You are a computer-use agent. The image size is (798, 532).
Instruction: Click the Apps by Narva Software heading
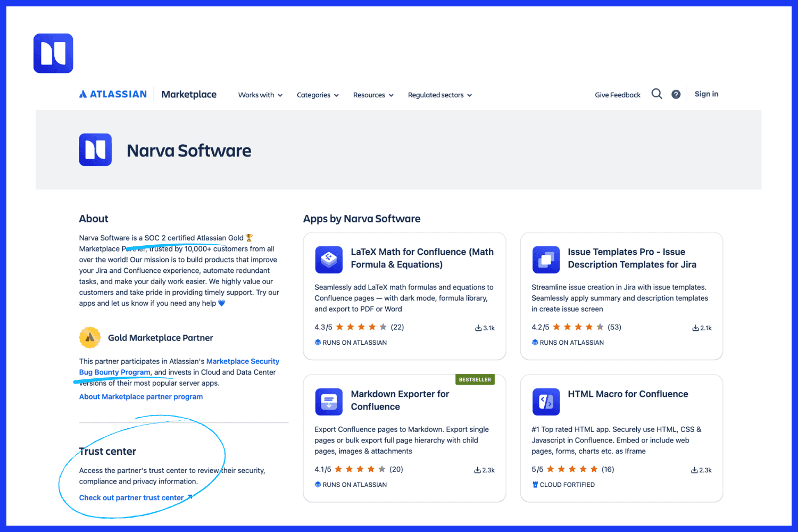(x=362, y=219)
